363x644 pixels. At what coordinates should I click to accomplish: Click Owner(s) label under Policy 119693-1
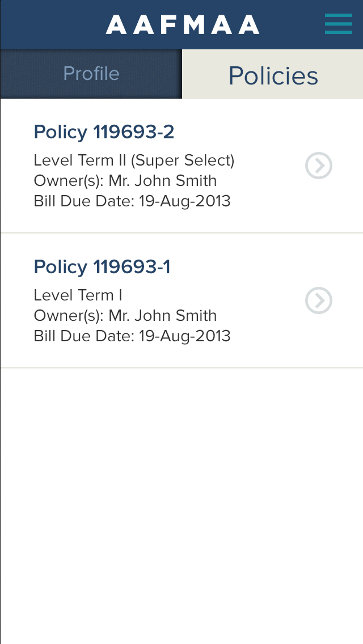(x=69, y=316)
